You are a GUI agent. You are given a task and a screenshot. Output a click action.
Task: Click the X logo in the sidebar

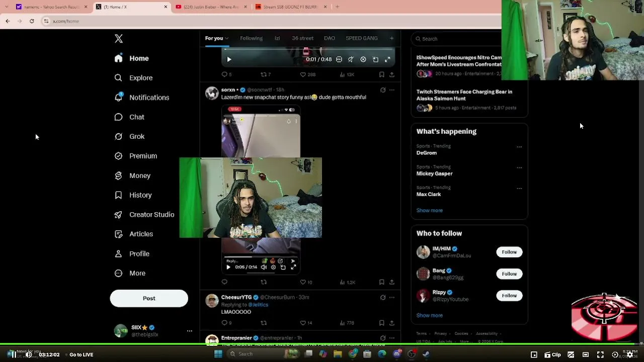click(x=119, y=39)
